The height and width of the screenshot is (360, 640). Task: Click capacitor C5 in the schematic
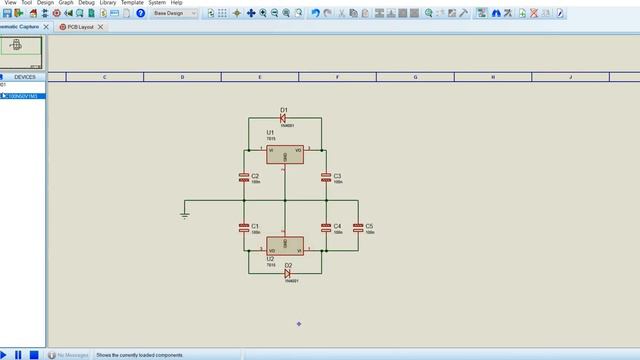[358, 228]
